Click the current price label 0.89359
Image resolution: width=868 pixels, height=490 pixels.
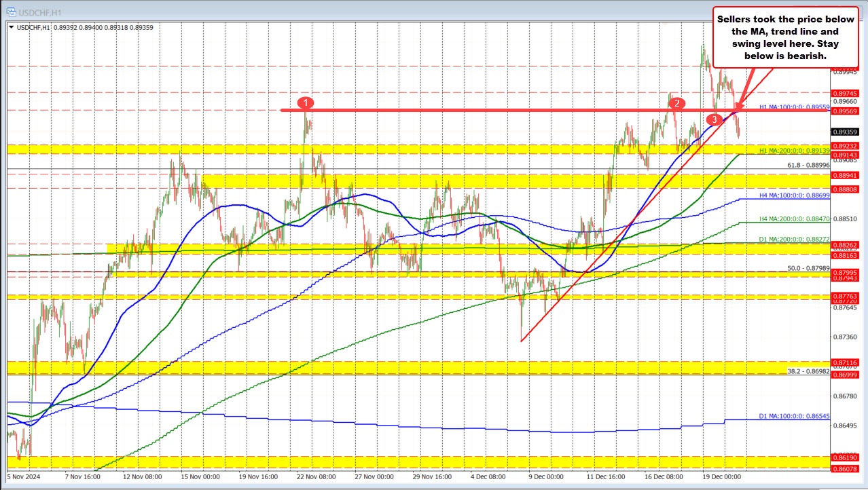[x=844, y=133]
